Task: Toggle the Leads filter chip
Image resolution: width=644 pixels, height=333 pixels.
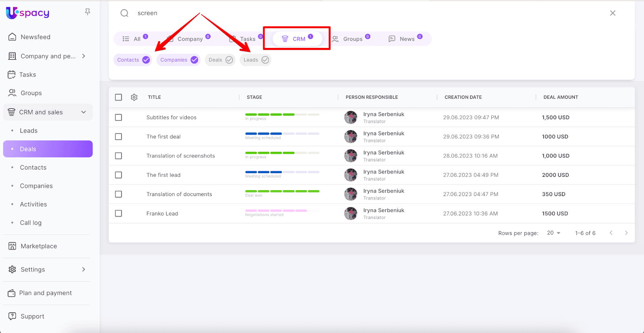Action: pyautogui.click(x=256, y=60)
